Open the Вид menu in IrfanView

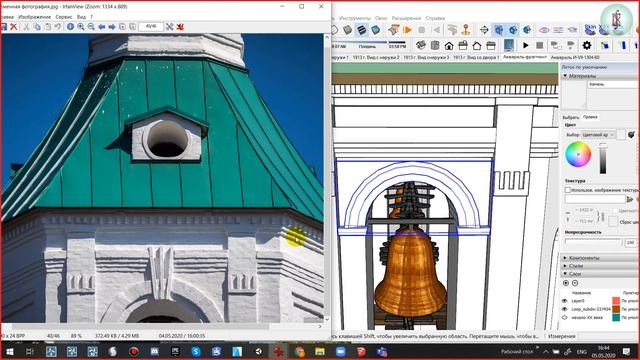tap(81, 17)
